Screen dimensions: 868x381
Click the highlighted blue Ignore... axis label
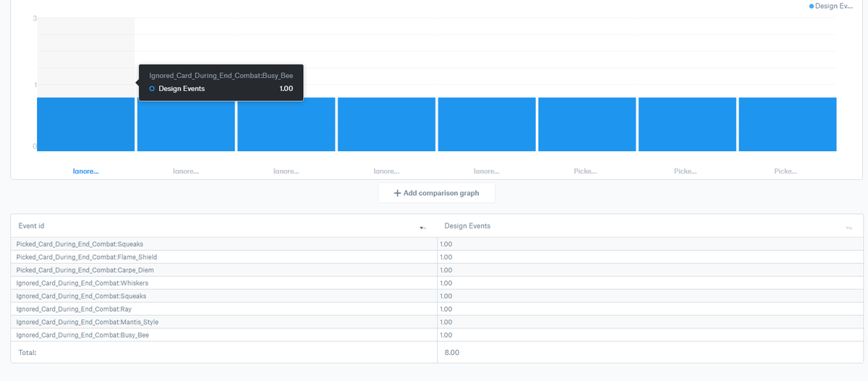86,171
